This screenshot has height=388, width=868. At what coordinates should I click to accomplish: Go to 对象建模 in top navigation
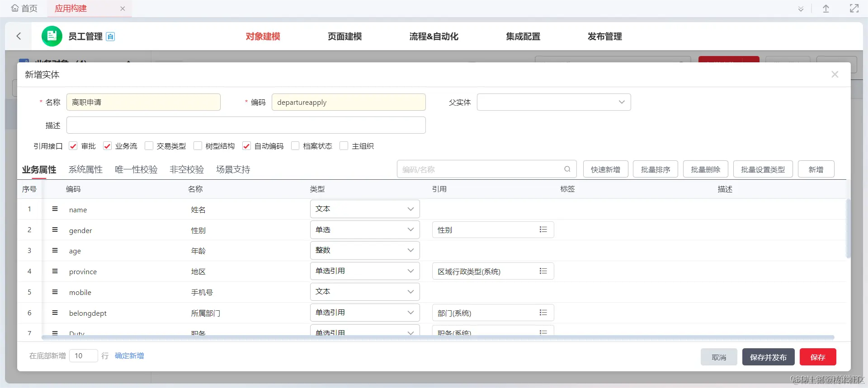(x=263, y=37)
